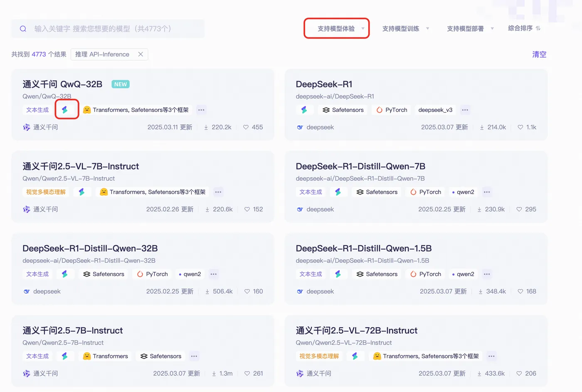Screen dimensions: 582x392
Task: Expand more tags on DeepSeek-R1-Distill-Qwen-1.5B card
Action: [x=487, y=274]
